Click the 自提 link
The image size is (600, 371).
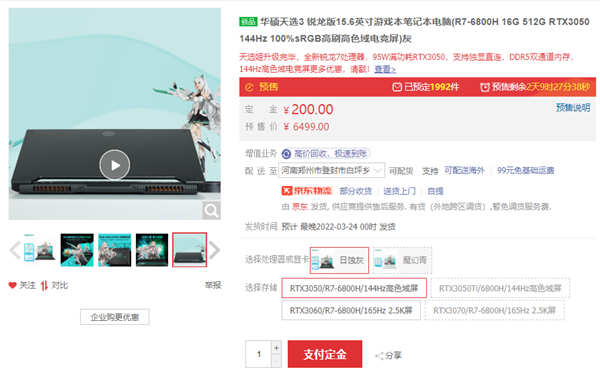click(x=435, y=191)
